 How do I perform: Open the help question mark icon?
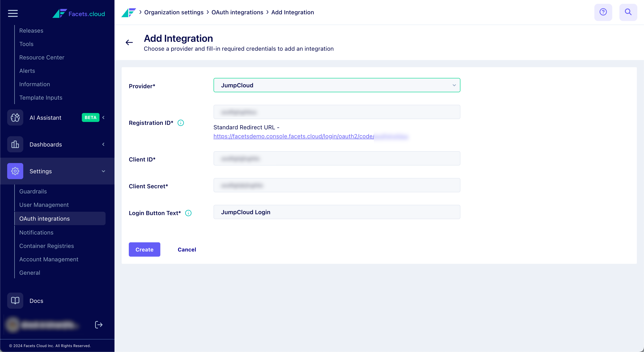click(x=603, y=12)
